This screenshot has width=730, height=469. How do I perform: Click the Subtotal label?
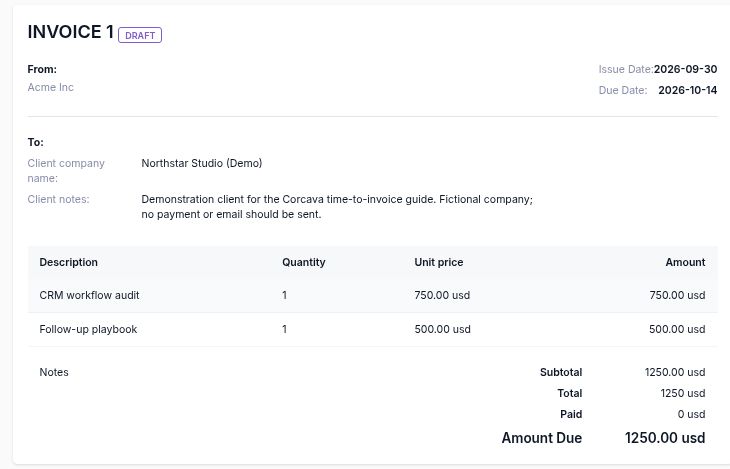561,372
